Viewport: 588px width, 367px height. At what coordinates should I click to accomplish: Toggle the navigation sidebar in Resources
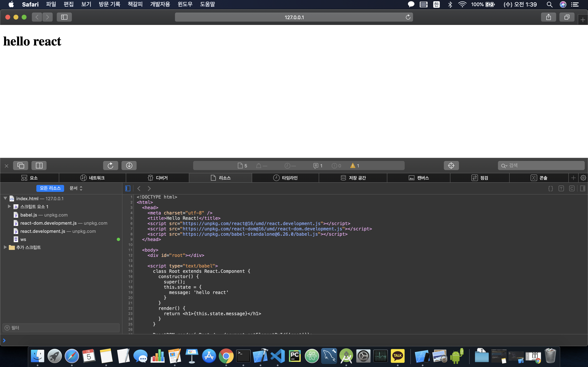(128, 188)
